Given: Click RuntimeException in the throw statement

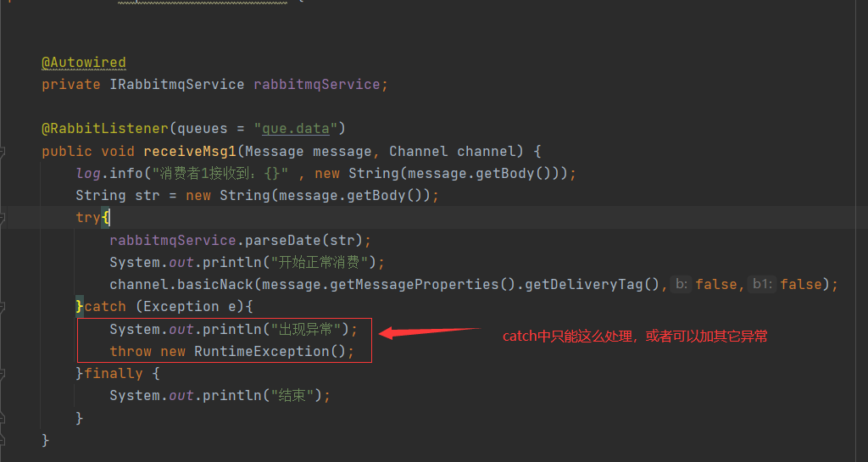Looking at the screenshot, I should (x=262, y=352).
